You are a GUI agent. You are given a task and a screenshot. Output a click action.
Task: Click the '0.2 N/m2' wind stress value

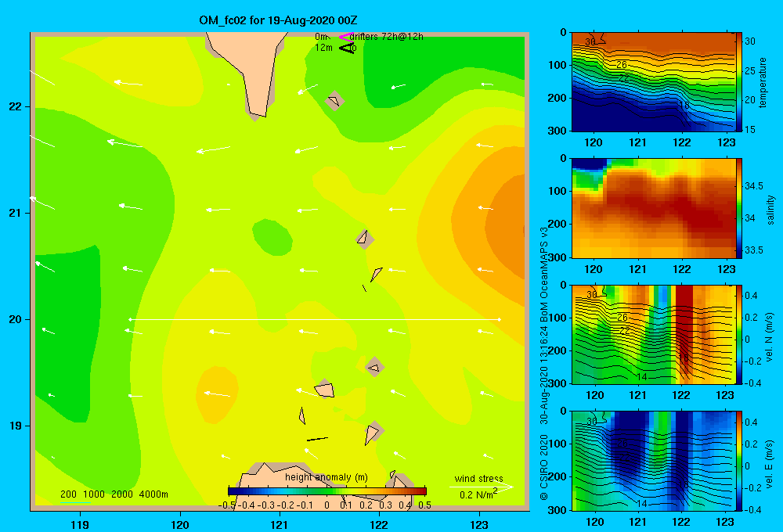coord(478,494)
